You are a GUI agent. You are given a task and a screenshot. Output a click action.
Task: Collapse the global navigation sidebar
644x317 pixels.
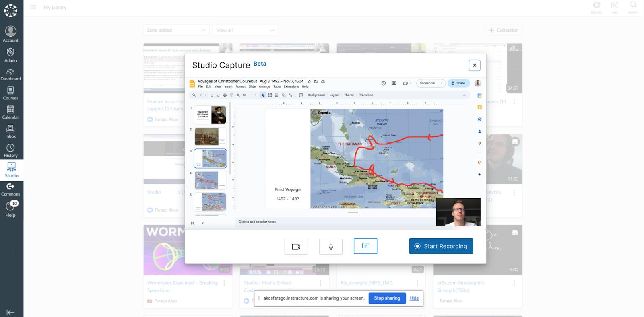[x=10, y=312]
